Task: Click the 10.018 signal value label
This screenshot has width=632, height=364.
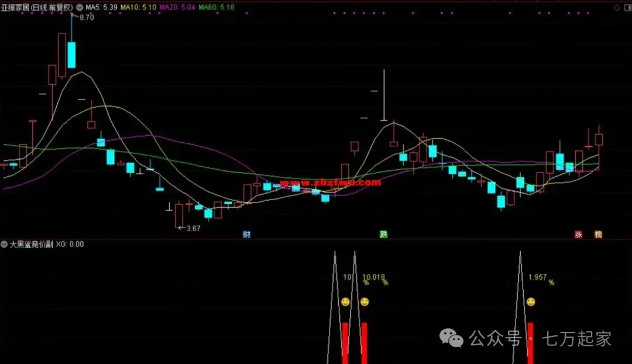Action: pyautogui.click(x=373, y=277)
